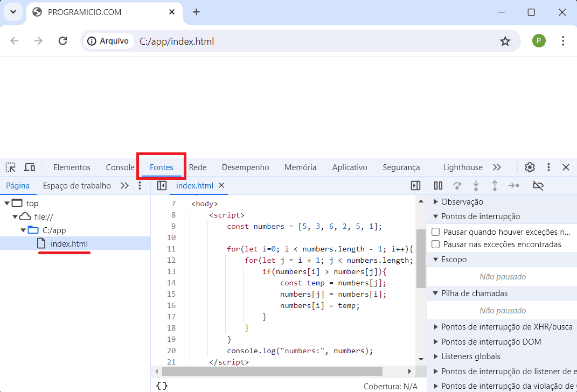Go back to previous page
Image resolution: width=577 pixels, height=392 pixels.
[15, 41]
